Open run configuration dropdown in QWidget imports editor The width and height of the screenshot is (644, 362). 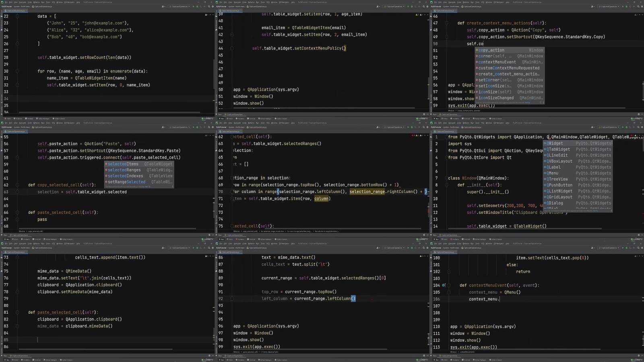point(609,127)
